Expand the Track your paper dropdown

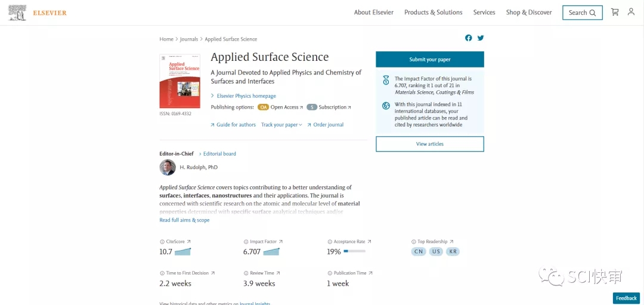point(281,125)
